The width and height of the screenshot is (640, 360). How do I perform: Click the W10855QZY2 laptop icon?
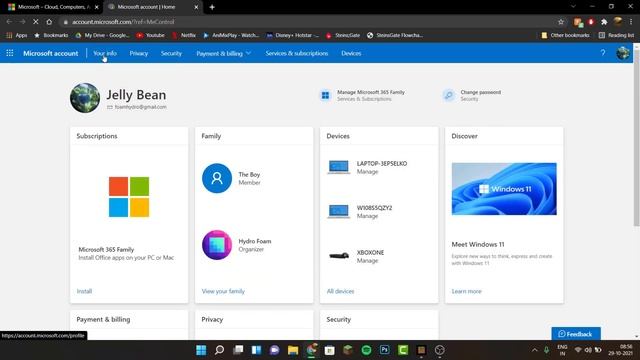click(339, 211)
